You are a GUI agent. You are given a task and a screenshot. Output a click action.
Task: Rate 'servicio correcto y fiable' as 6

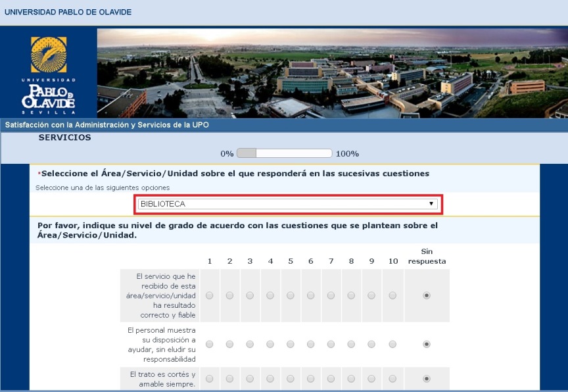[x=311, y=295]
